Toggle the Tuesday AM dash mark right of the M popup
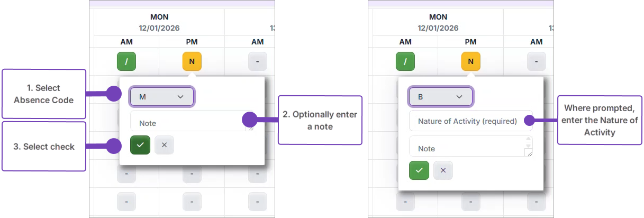 257,62
